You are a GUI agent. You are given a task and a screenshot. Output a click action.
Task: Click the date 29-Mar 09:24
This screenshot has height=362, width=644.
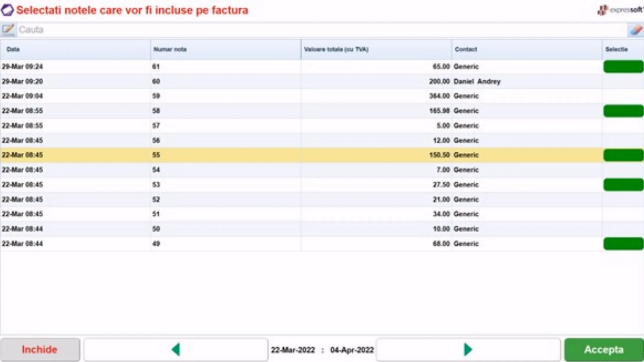click(22, 66)
